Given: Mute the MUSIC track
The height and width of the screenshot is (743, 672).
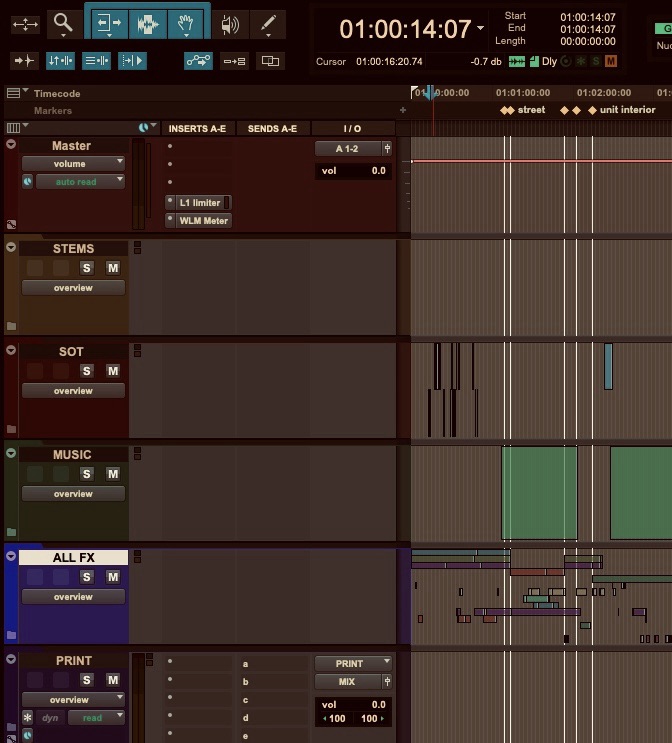Looking at the screenshot, I should (113, 474).
